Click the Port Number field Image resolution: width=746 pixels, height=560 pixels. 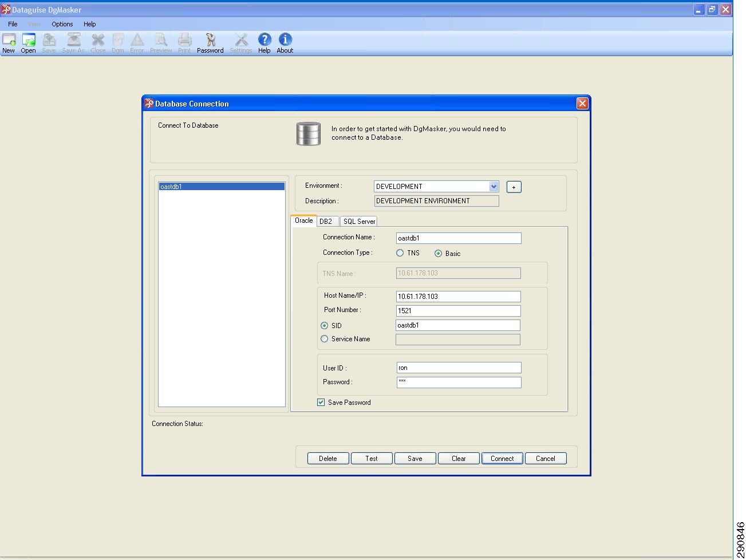click(x=459, y=311)
